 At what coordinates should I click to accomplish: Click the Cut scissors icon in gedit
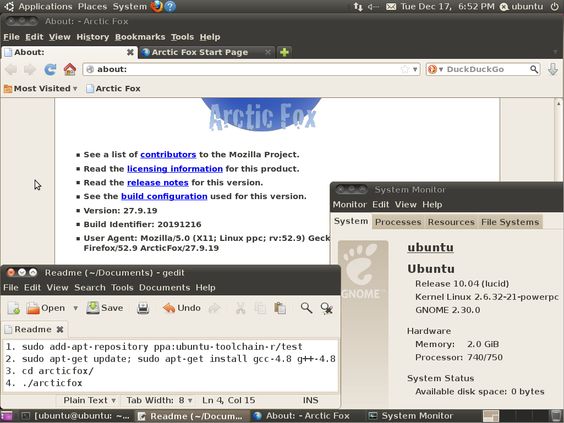point(241,308)
